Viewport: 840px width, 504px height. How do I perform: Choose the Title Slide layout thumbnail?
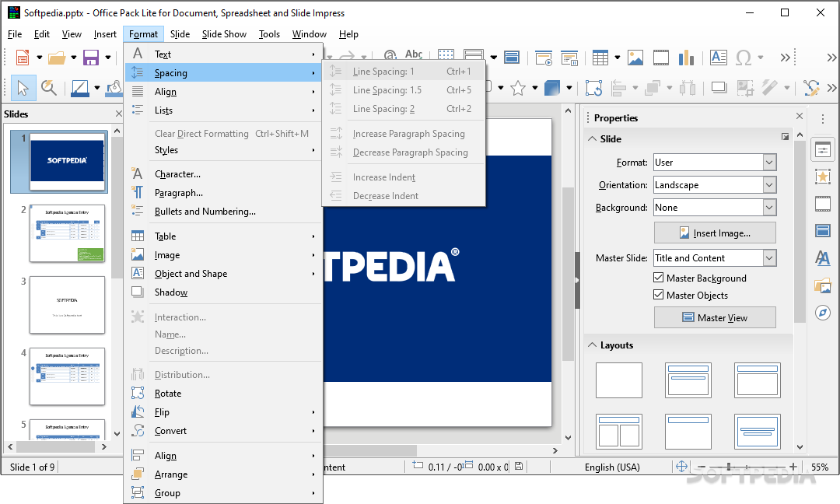pyautogui.click(x=688, y=380)
